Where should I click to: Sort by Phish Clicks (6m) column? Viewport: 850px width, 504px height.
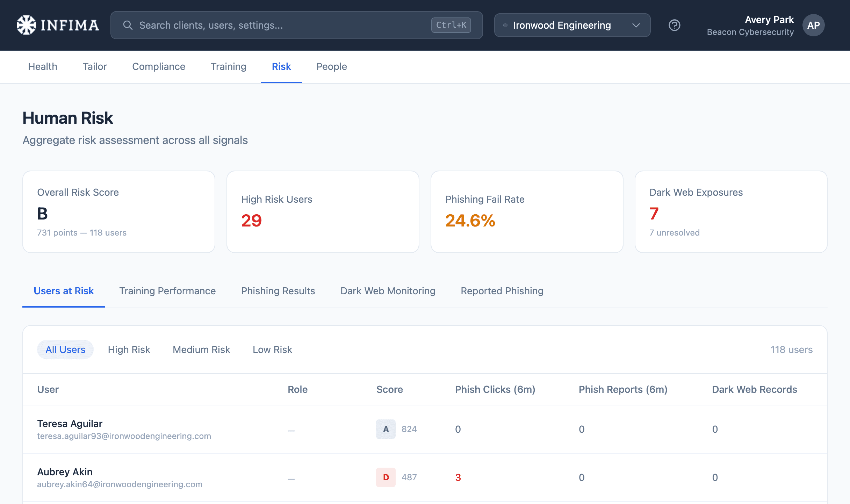pyautogui.click(x=495, y=389)
